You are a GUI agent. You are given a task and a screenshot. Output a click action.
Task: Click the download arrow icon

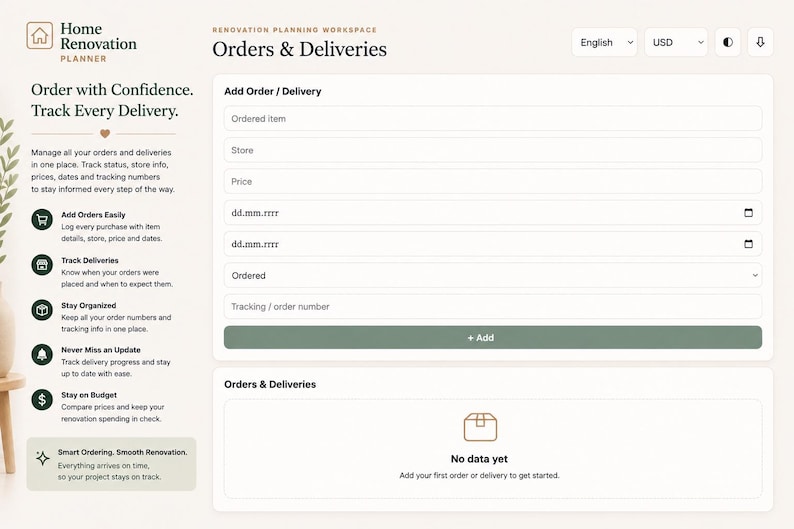pyautogui.click(x=760, y=42)
